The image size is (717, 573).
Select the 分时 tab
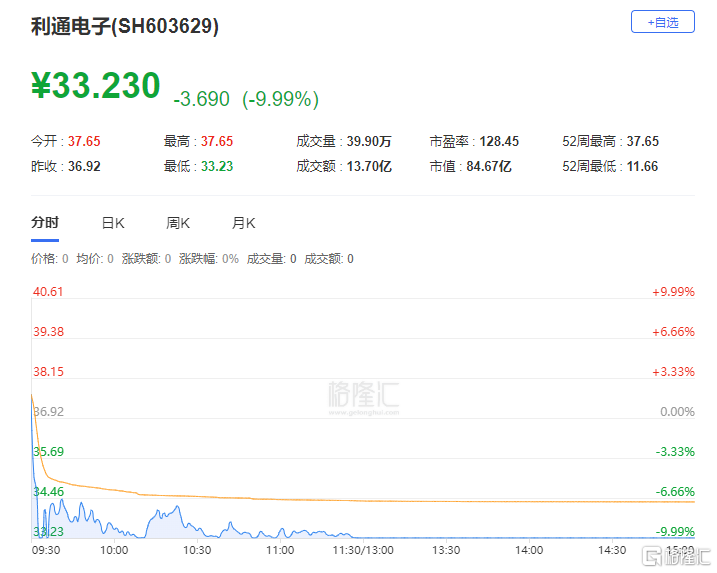click(45, 223)
